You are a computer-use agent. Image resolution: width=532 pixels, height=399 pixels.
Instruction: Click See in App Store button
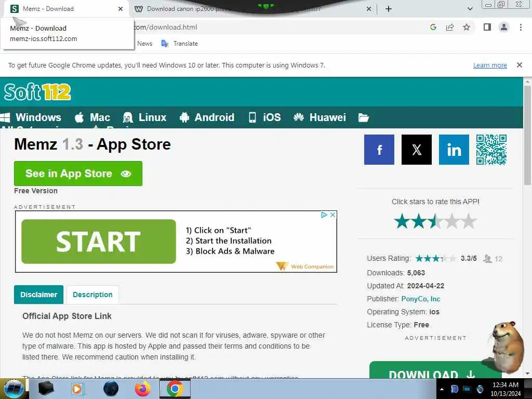tap(78, 174)
